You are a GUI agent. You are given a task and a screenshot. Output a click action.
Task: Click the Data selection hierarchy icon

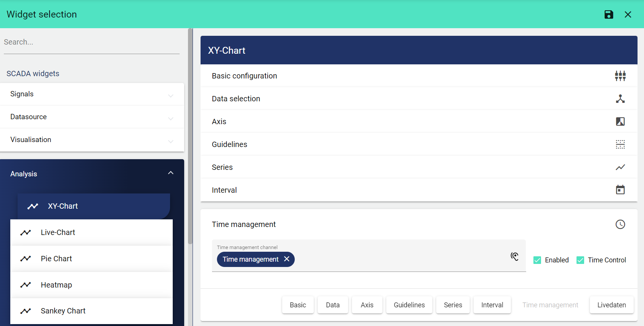[620, 99]
